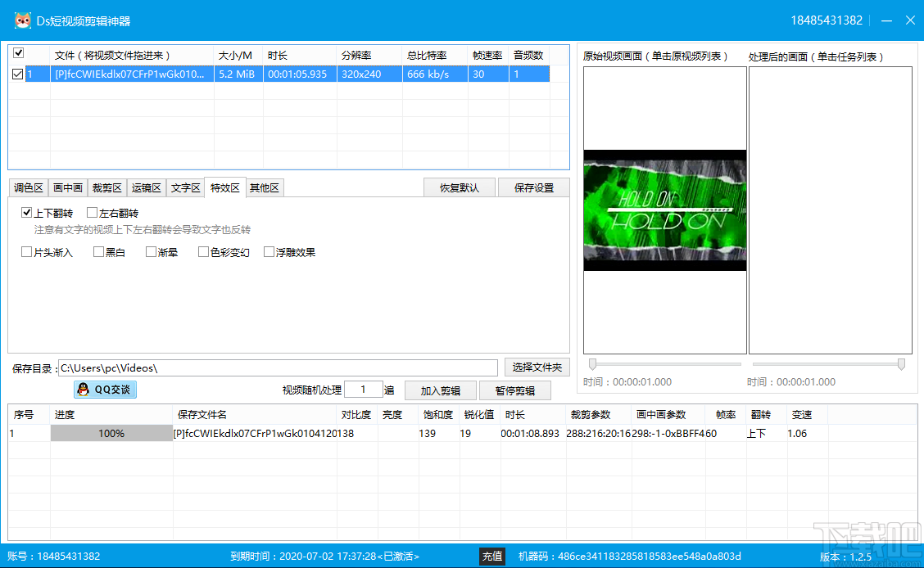Select the 运镜区 camera-motion tab
924x568 pixels.
(147, 187)
